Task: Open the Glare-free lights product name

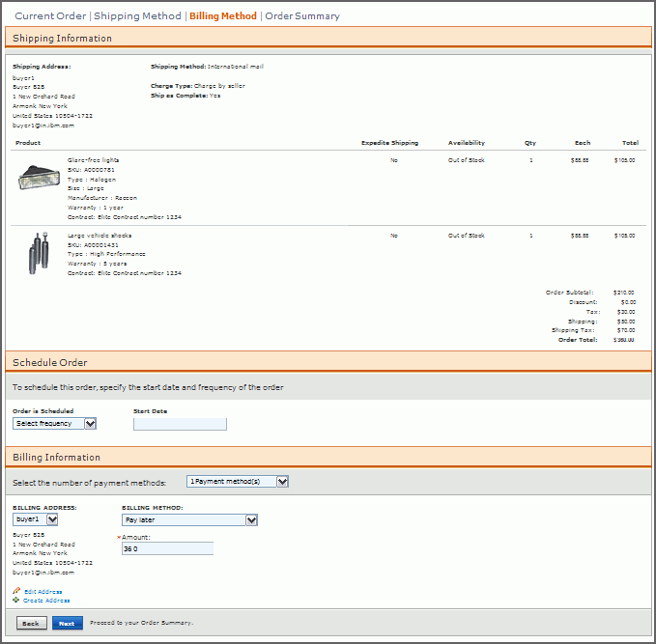Action: click(x=93, y=159)
